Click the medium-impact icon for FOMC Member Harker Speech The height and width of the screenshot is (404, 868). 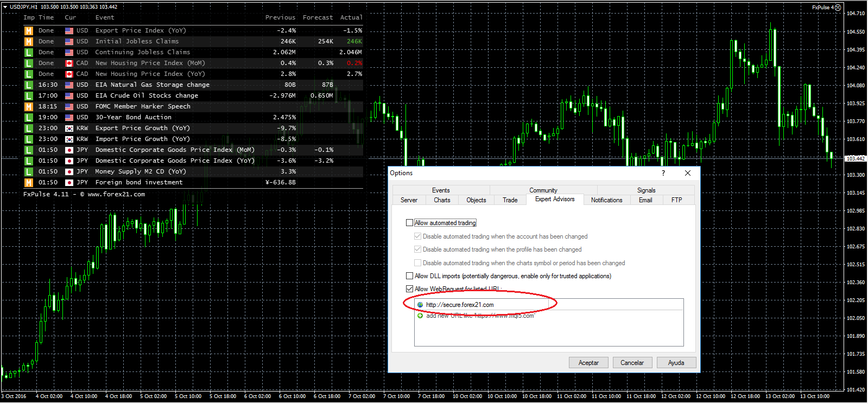tap(28, 107)
